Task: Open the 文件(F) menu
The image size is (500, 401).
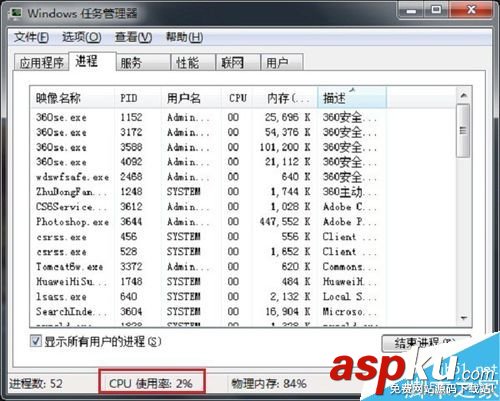Action: pos(31,37)
